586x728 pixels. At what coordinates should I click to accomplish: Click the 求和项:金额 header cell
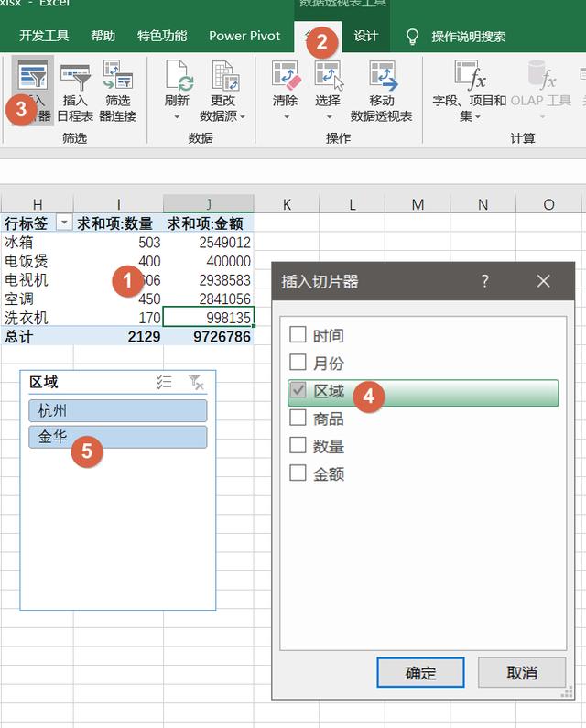[x=205, y=223]
